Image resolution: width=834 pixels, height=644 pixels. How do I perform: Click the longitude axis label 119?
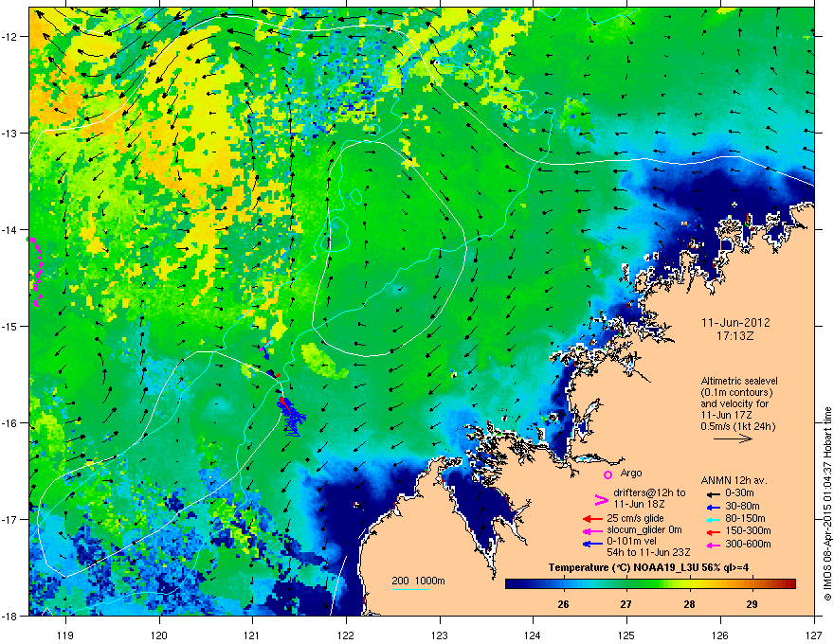(65, 635)
